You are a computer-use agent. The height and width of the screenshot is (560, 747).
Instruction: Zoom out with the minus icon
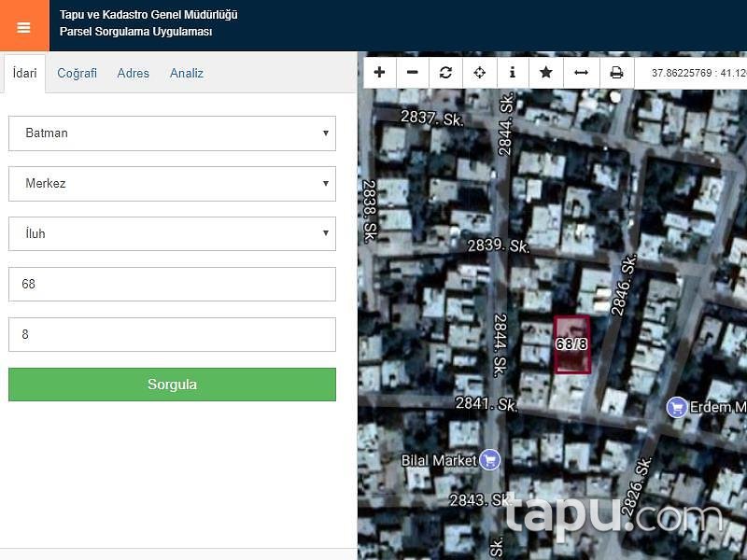point(413,73)
